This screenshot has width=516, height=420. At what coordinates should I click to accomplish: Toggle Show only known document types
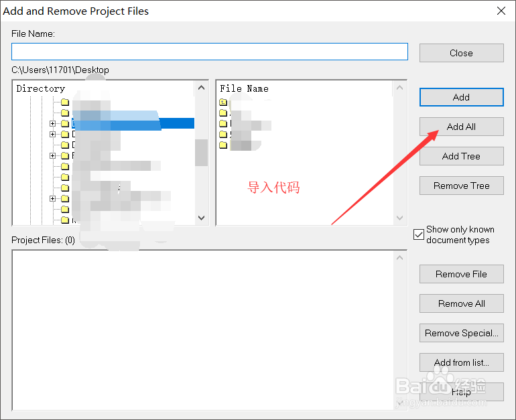pyautogui.click(x=419, y=234)
